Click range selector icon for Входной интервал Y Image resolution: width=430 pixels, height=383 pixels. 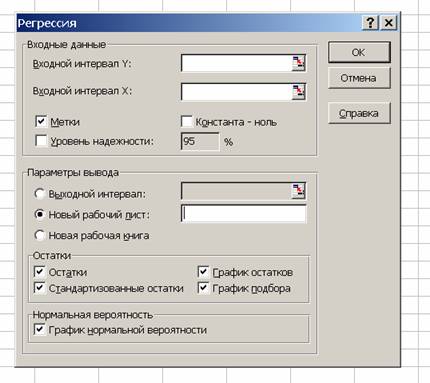298,63
